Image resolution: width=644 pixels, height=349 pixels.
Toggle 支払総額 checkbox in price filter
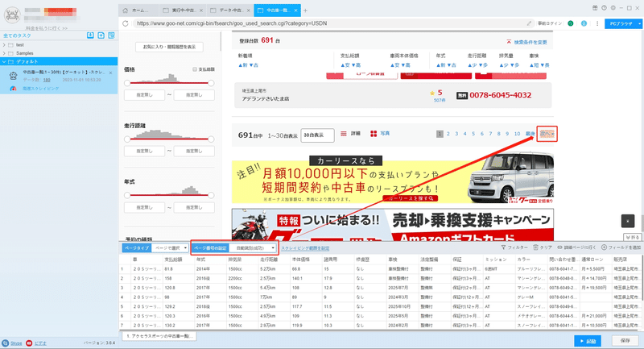[194, 69]
